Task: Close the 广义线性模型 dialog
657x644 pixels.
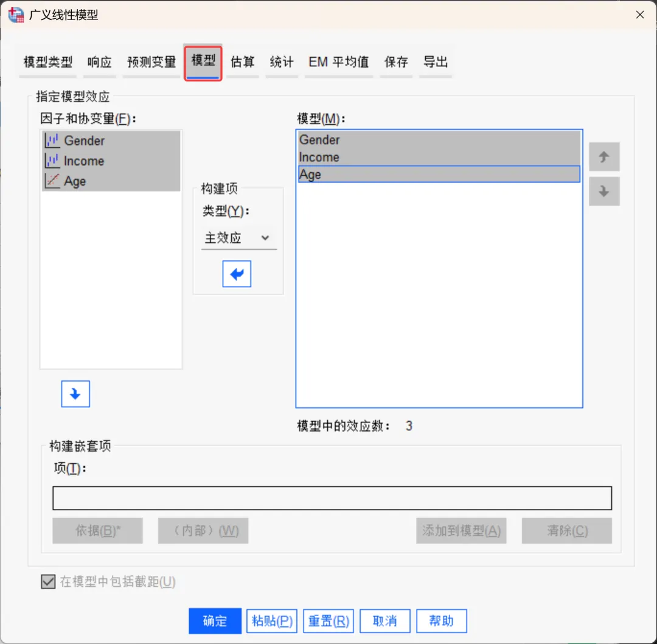Action: [x=640, y=15]
